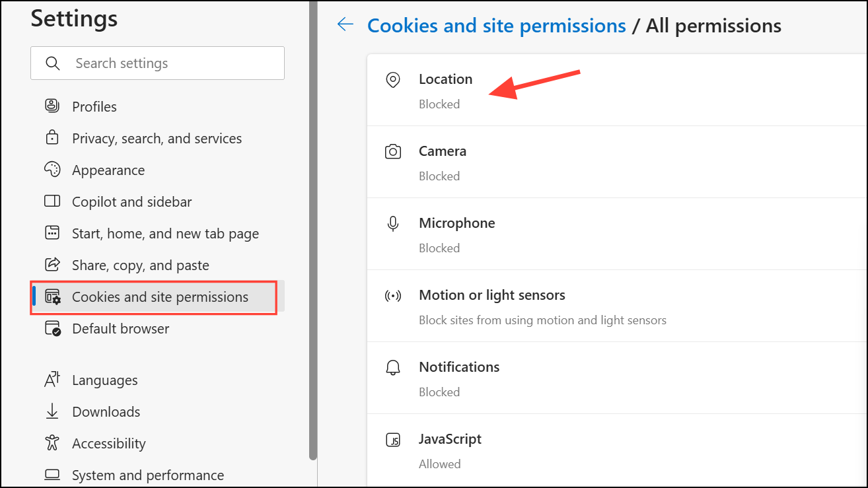Viewport: 868px width, 488px height.
Task: Open Share, copy, and paste settings
Action: pos(140,265)
